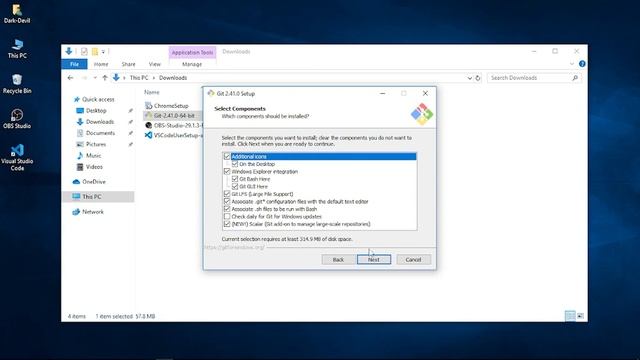Click the Downloads breadcrumb in address bar
This screenshot has width=640, height=360.
pyautogui.click(x=173, y=78)
